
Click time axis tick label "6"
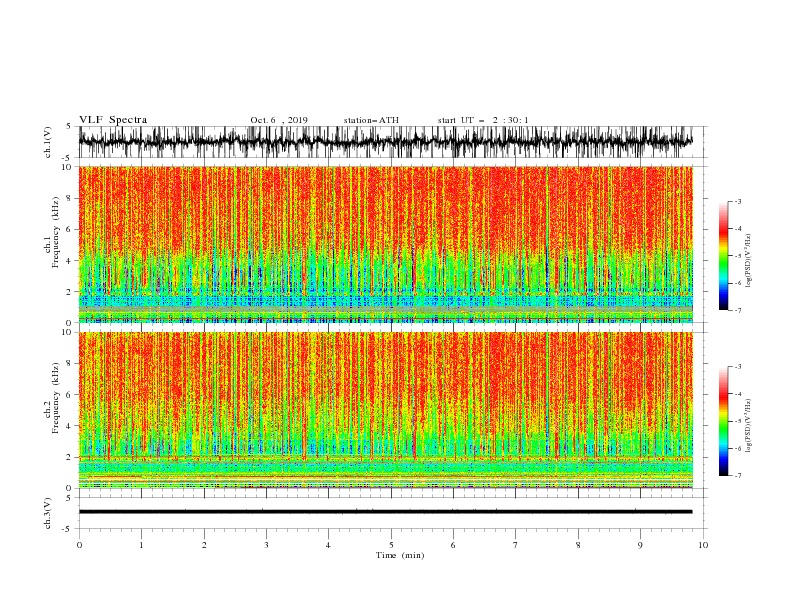[x=453, y=545]
